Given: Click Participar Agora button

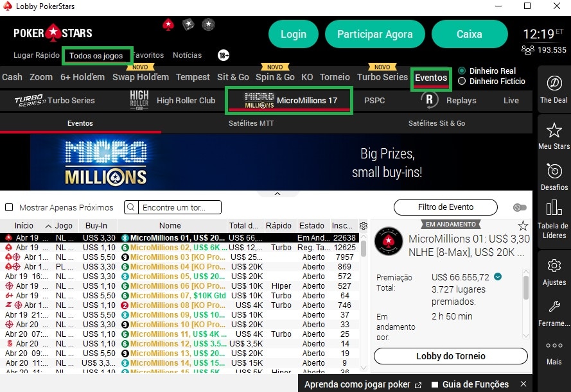Looking at the screenshot, I should (x=374, y=34).
